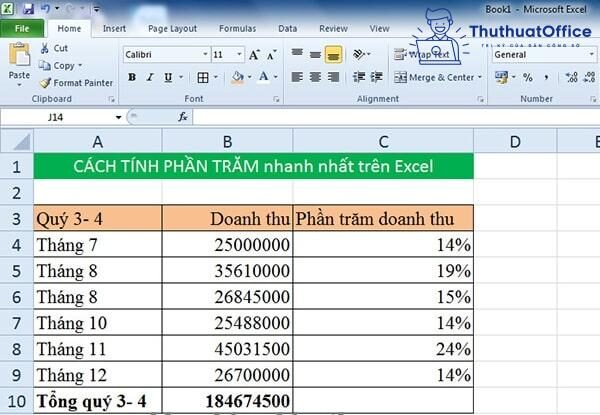
Task: Apply Percent Style icon
Action: [528, 77]
